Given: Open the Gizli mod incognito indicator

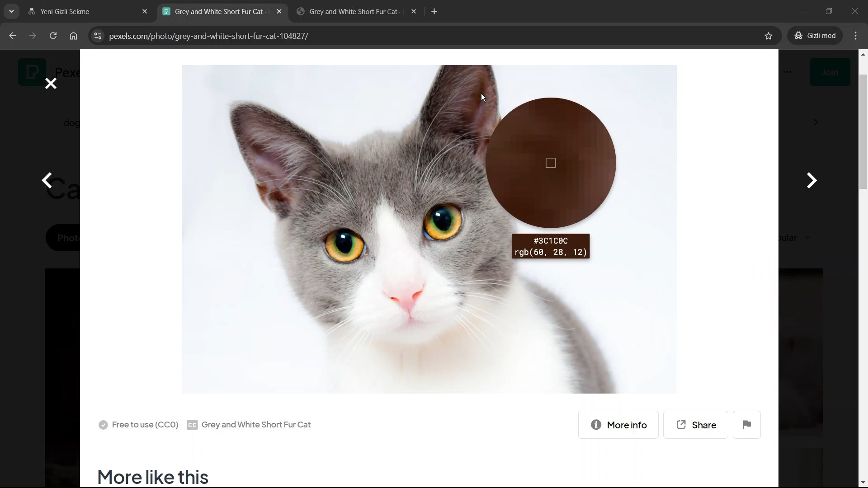Looking at the screenshot, I should tap(815, 36).
